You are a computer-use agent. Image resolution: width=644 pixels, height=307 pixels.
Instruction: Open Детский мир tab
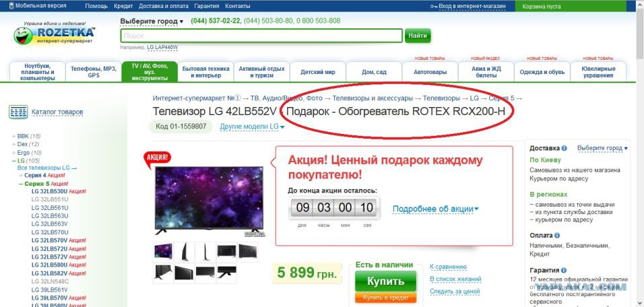click(x=318, y=72)
